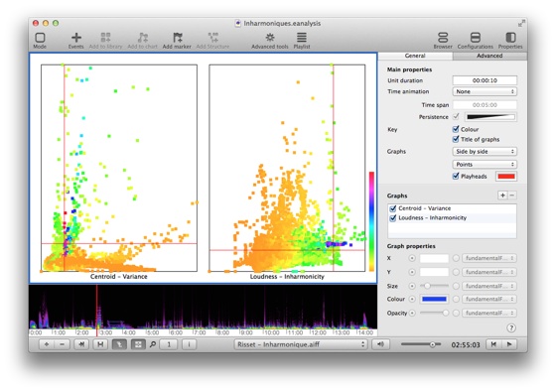Open Advanced tools gear icon
Screen dimensions: 556x392
pyautogui.click(x=269, y=40)
